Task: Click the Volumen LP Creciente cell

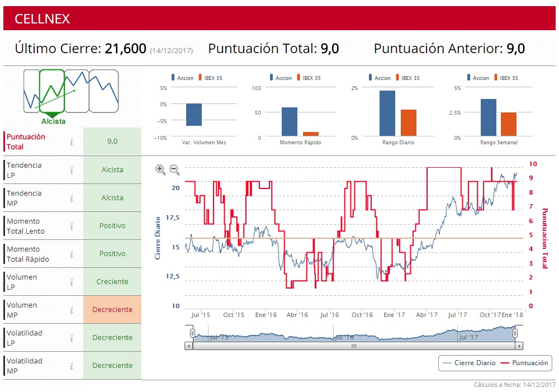Action: coord(112,282)
